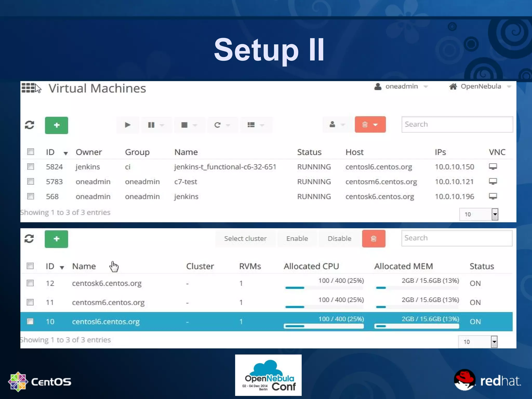Open the OpenNebula zone menu
532x399 pixels.
click(480, 87)
